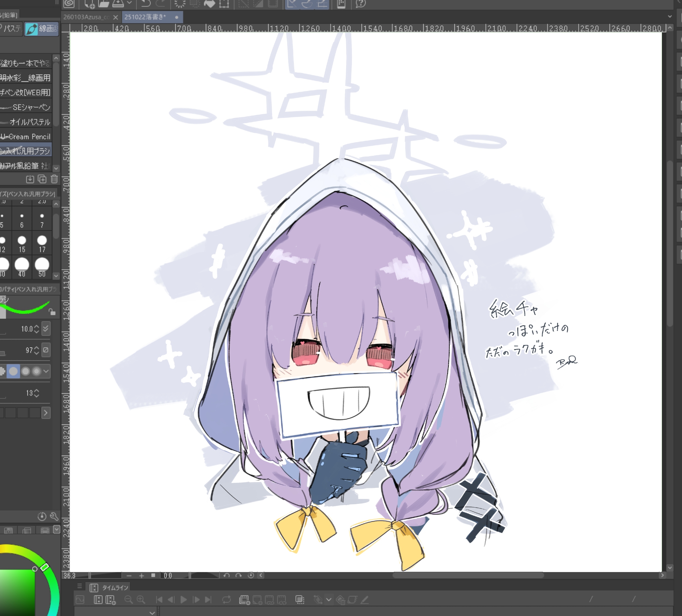
Task: Click the new timeline icon with plus
Action: tap(110, 600)
